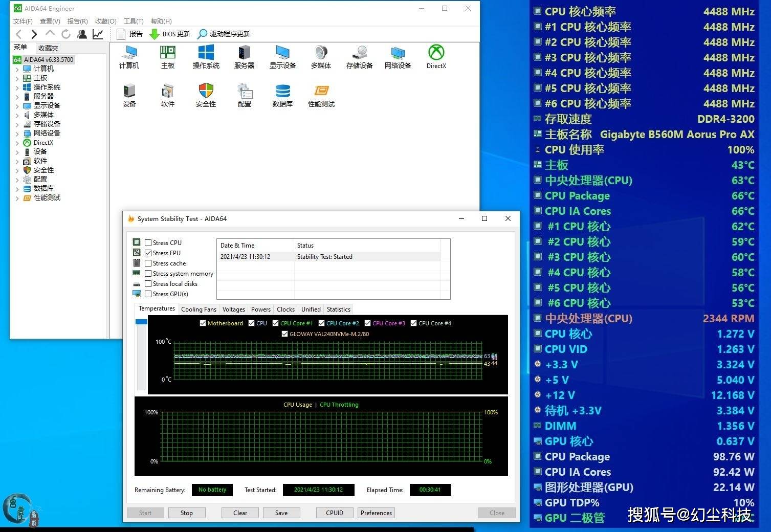Open the 配置 (Config) category icon

(x=245, y=95)
